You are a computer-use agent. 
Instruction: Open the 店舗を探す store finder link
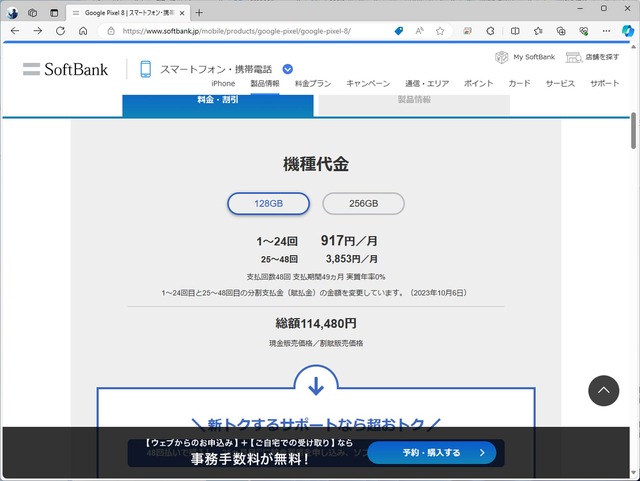592,57
